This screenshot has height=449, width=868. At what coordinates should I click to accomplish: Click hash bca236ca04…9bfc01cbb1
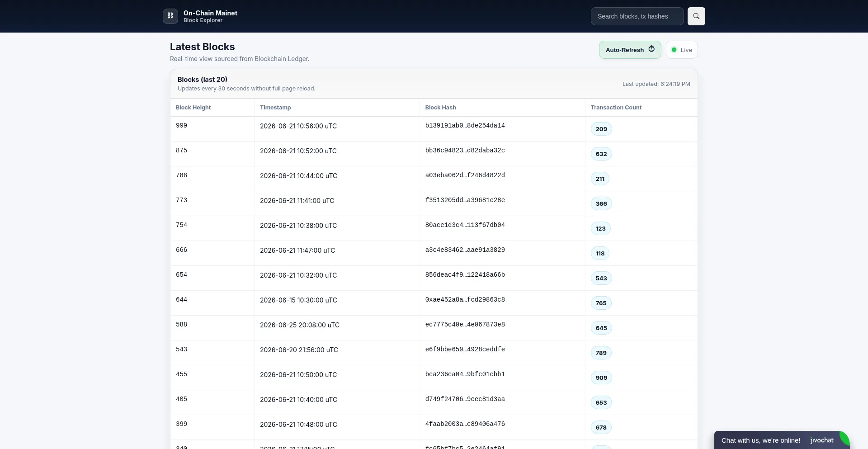pyautogui.click(x=465, y=374)
